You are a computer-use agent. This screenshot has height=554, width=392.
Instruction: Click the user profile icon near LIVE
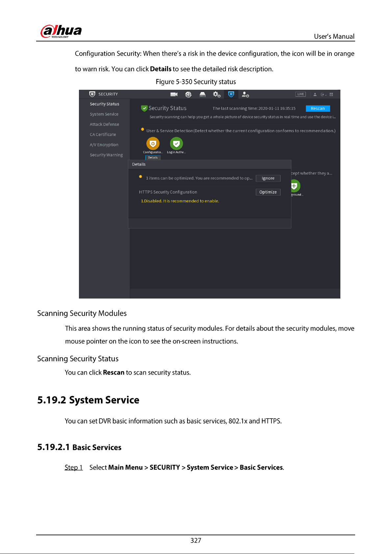pyautogui.click(x=315, y=94)
